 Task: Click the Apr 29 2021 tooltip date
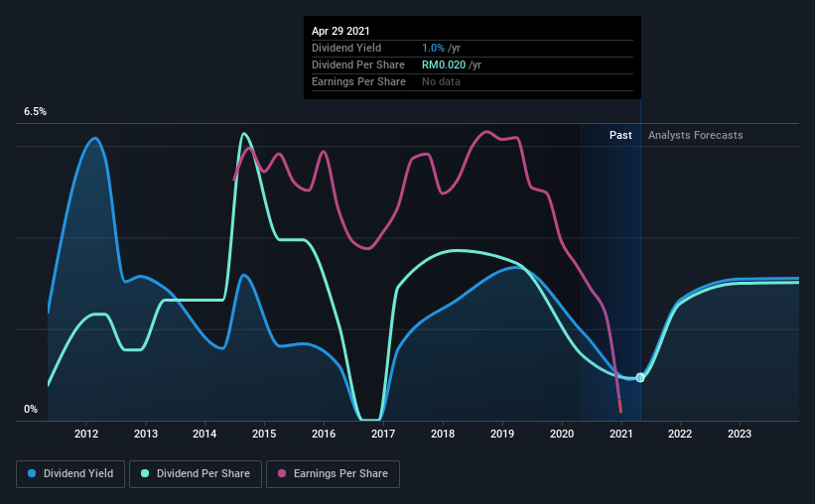point(340,31)
